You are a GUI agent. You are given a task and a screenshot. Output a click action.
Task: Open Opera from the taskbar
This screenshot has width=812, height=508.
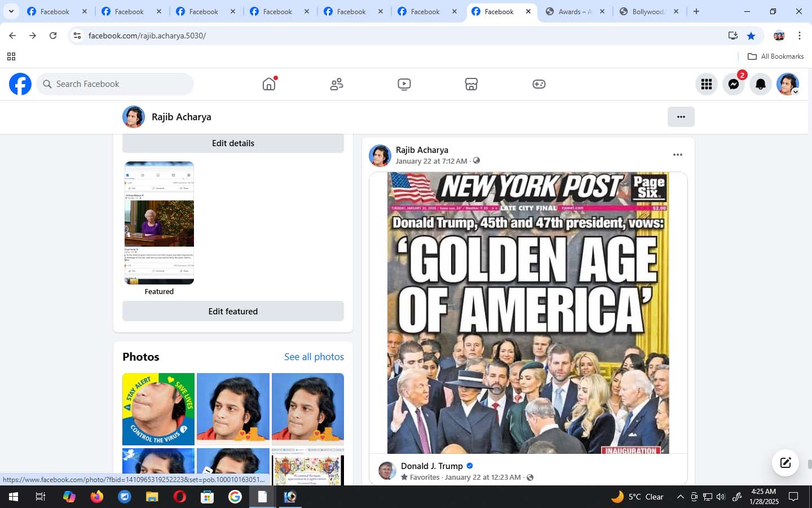180,497
